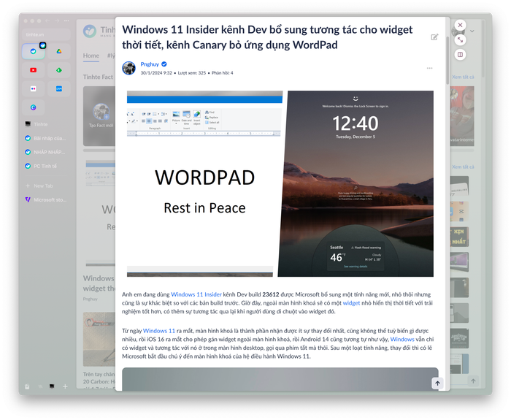Viewport: 511px width, 420px height.
Task: Click the faded media icon at sidebar bottom
Action: [40, 386]
